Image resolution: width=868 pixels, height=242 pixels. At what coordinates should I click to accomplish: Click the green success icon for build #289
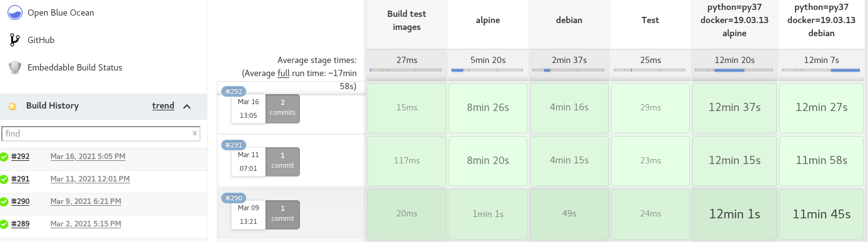pyautogui.click(x=4, y=224)
